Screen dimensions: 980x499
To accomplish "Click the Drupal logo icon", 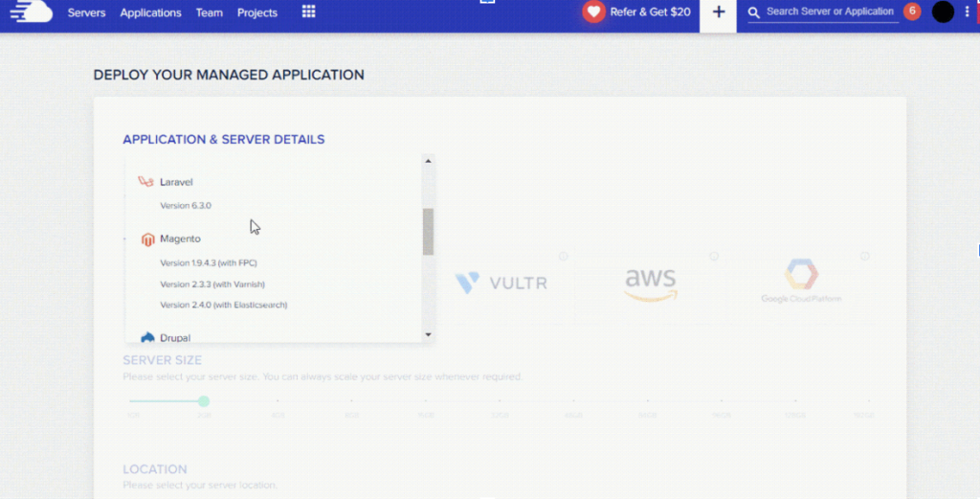I will click(147, 338).
